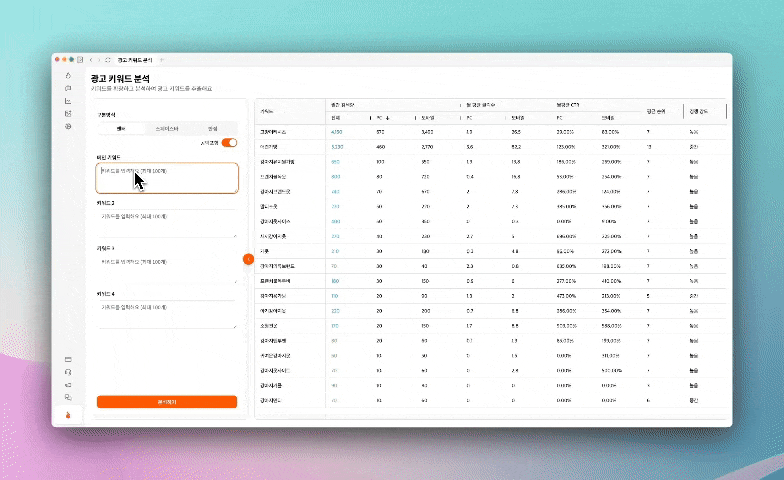Collapse the left panel with orange round arrow
784x480 pixels.
point(248,259)
